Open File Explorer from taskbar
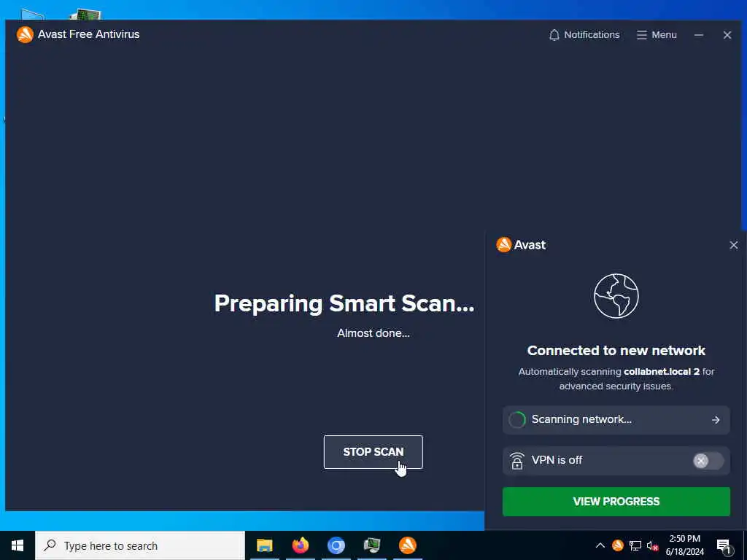The height and width of the screenshot is (560, 747). 264,545
